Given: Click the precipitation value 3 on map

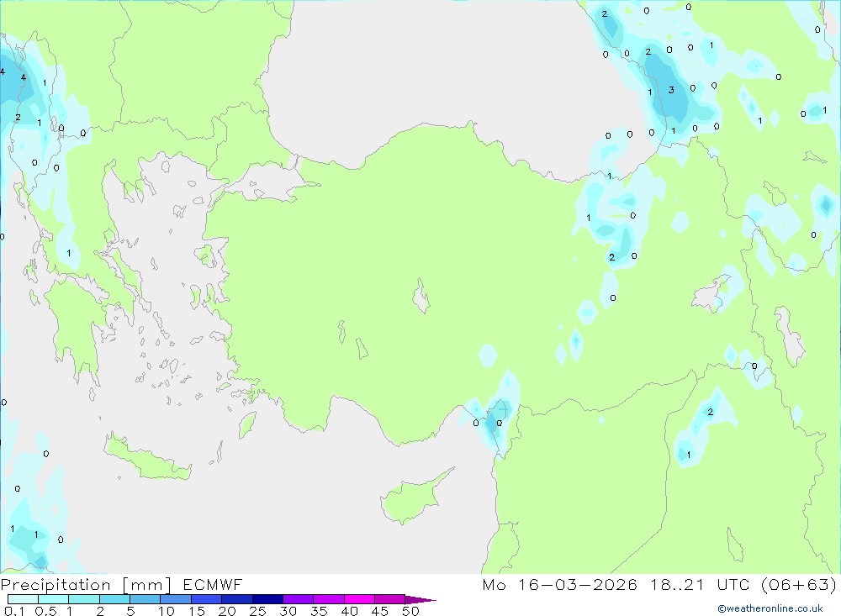Looking at the screenshot, I should [671, 90].
